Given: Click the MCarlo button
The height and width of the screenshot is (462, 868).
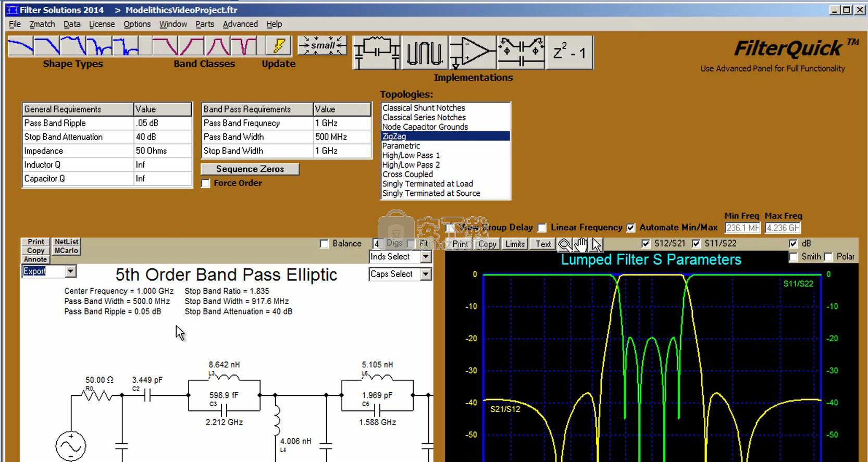Looking at the screenshot, I should (66, 251).
